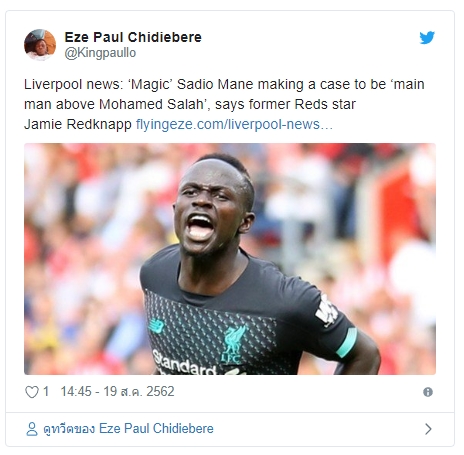Screen dimensions: 464x455
Task: Open the flyingeze.com/liverpool-news link
Action: tap(234, 124)
